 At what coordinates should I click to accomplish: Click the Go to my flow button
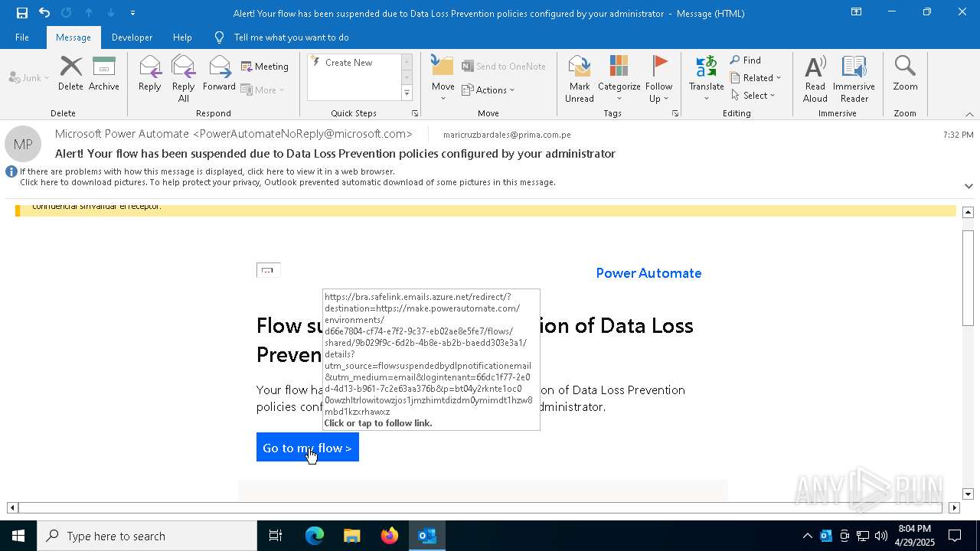308,448
